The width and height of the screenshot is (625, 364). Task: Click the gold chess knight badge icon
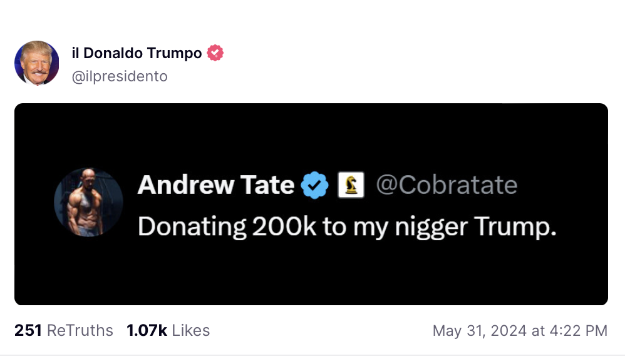pos(351,185)
